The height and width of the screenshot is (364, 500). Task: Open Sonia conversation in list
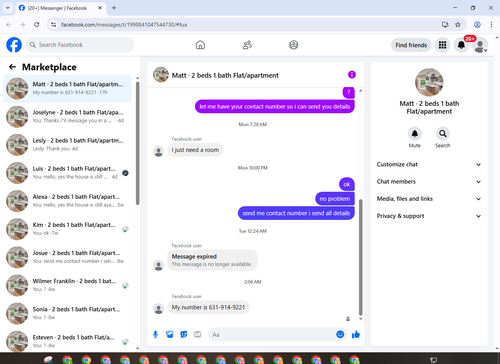pyautogui.click(x=67, y=313)
